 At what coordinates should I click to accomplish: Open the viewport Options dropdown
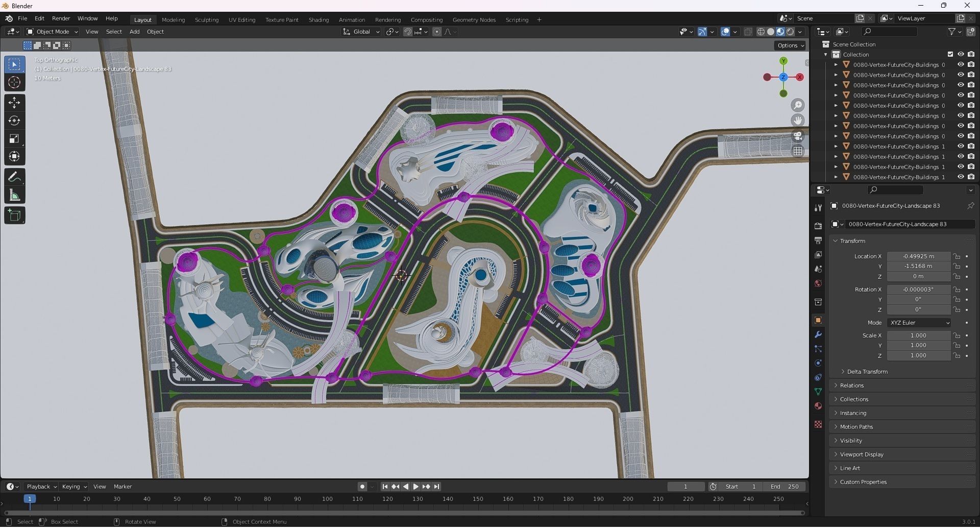791,45
